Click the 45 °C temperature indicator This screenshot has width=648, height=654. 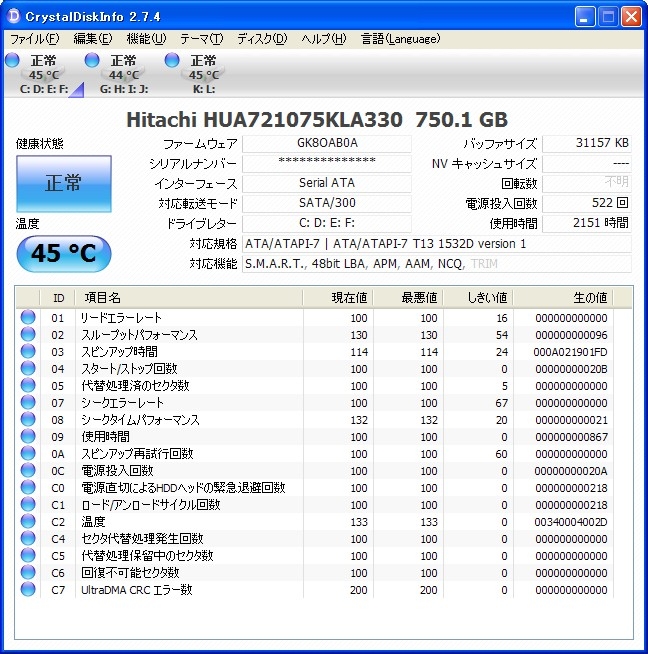coord(64,254)
